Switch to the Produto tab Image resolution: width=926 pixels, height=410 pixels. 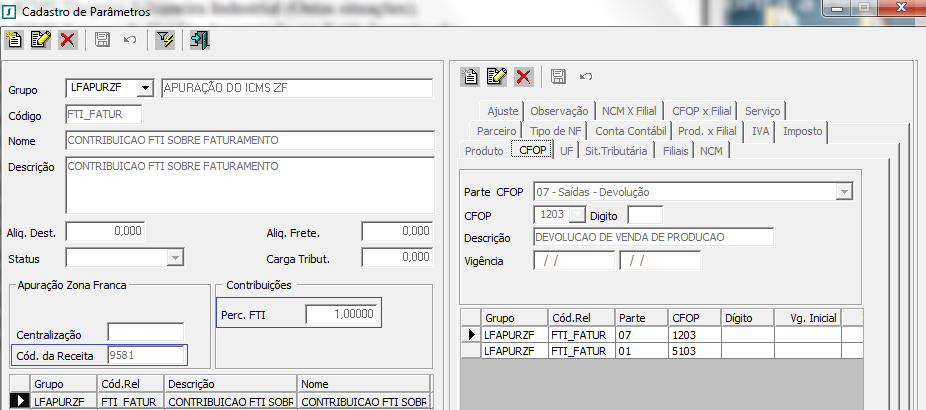(484, 151)
